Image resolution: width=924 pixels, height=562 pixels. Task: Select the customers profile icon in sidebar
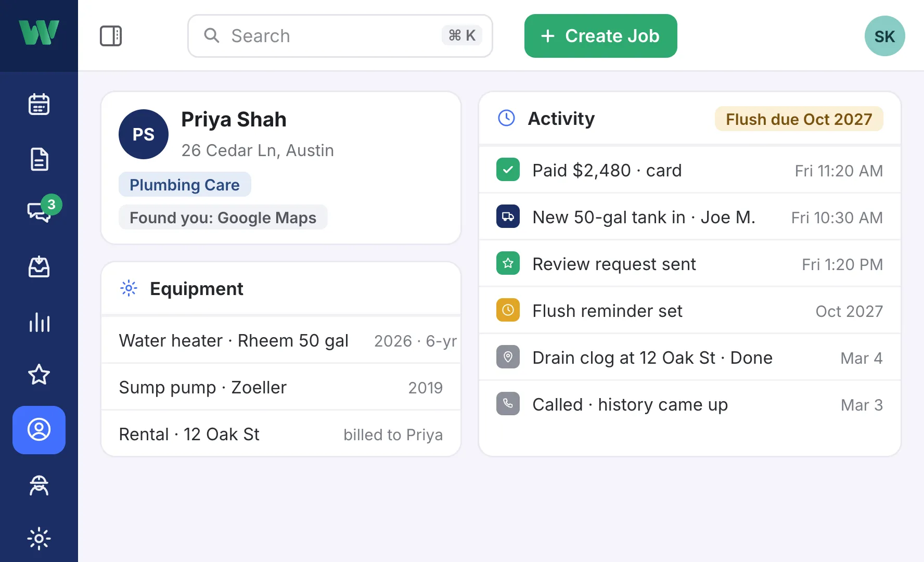[39, 430]
